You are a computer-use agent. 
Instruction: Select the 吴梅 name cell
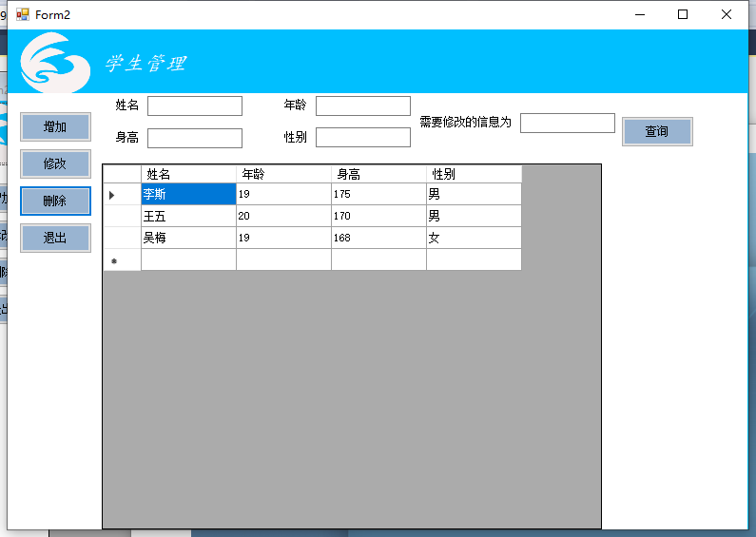coord(188,238)
